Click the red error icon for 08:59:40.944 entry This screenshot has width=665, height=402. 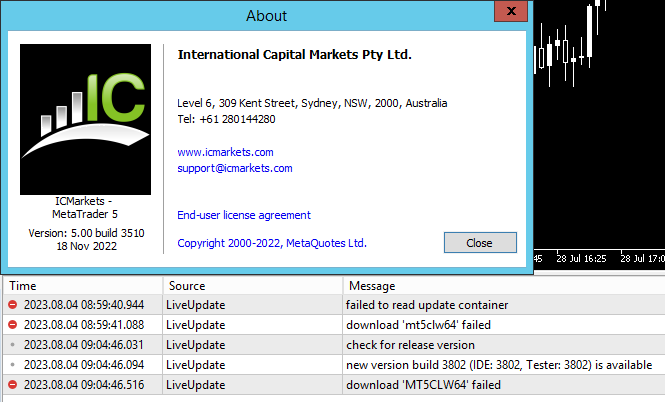pyautogui.click(x=13, y=304)
